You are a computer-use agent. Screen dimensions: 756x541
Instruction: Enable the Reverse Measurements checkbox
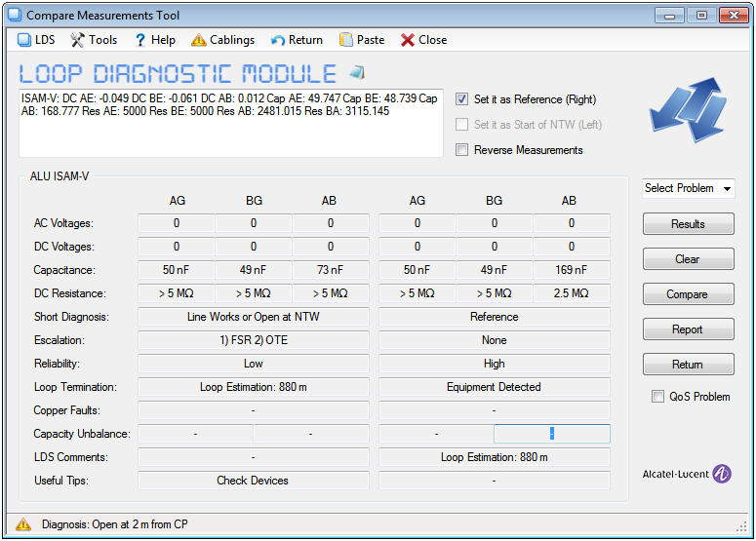pos(462,150)
